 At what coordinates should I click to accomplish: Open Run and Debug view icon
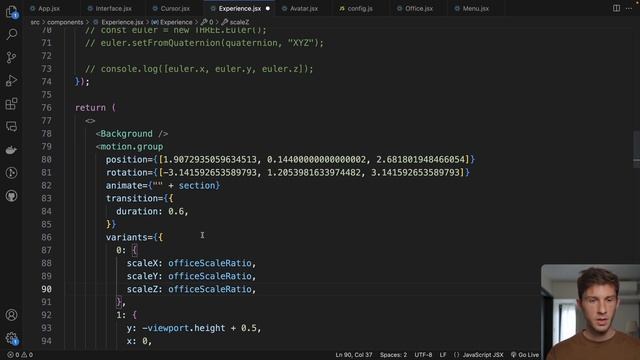pos(11,80)
